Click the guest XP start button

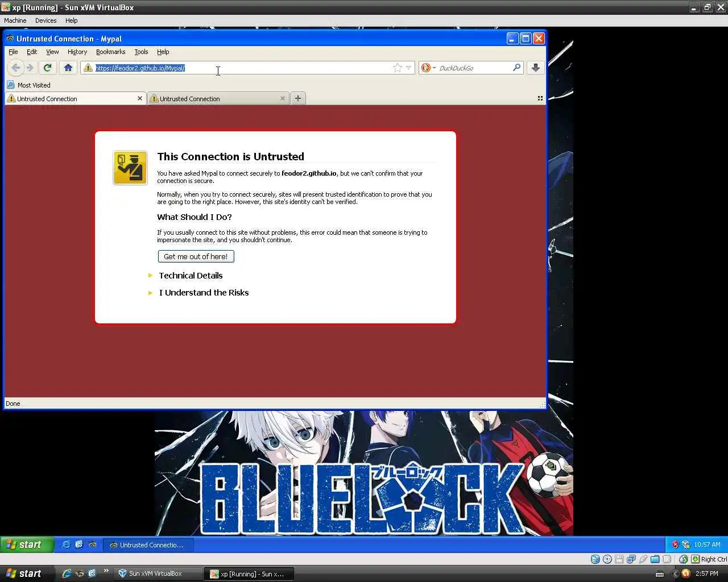(27, 544)
